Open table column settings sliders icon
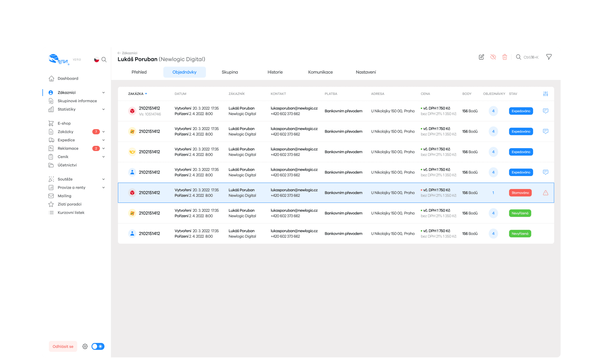Screen dimensions: 603x364 point(545,94)
